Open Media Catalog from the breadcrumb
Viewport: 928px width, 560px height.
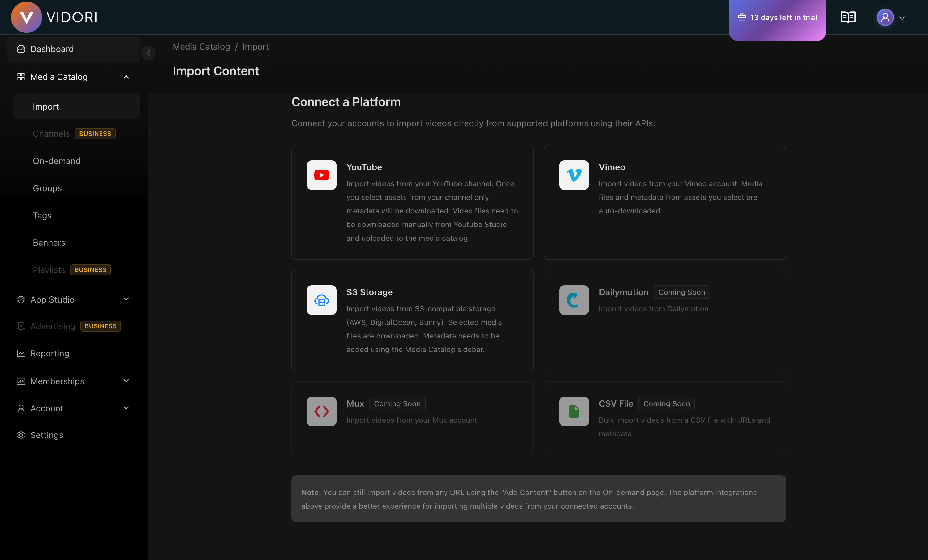click(x=201, y=46)
